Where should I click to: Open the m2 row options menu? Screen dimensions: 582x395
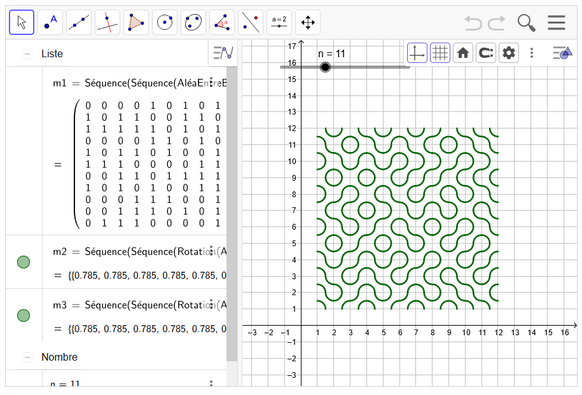coord(211,251)
